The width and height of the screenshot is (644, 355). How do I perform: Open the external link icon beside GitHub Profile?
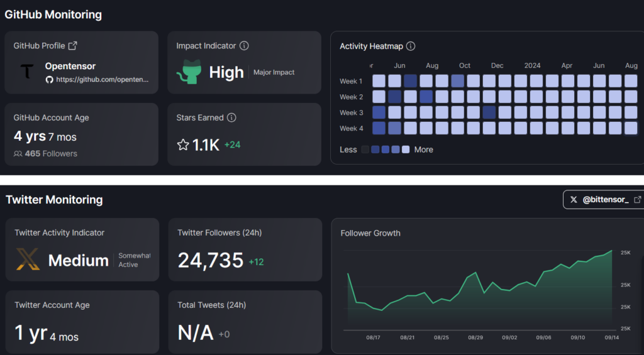pos(73,46)
